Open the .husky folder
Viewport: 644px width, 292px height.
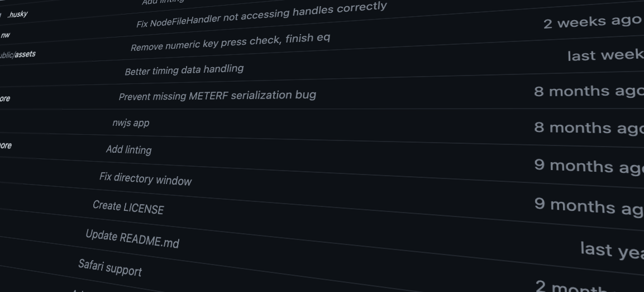point(17,14)
